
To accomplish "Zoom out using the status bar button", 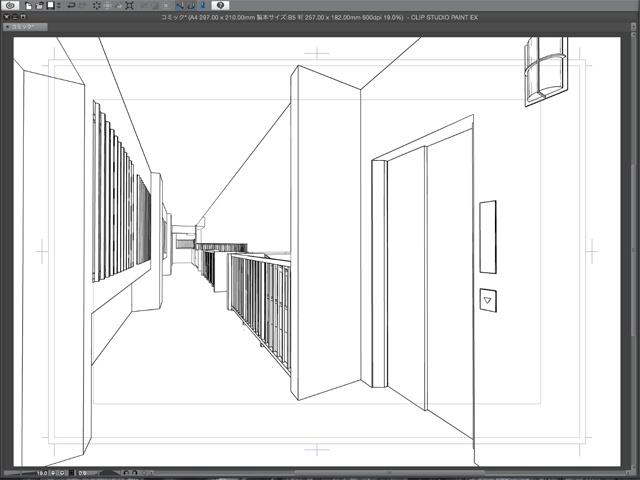I will (x=53, y=473).
